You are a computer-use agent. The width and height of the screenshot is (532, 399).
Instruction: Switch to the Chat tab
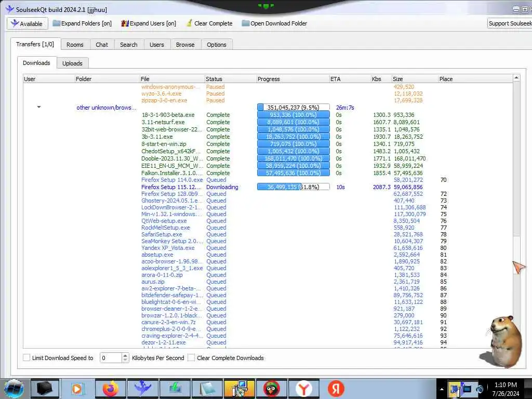(102, 45)
